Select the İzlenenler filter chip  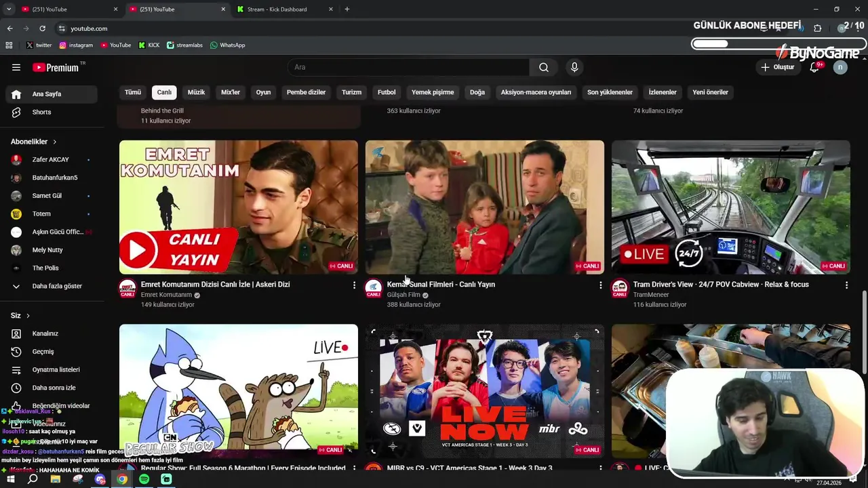[663, 92]
